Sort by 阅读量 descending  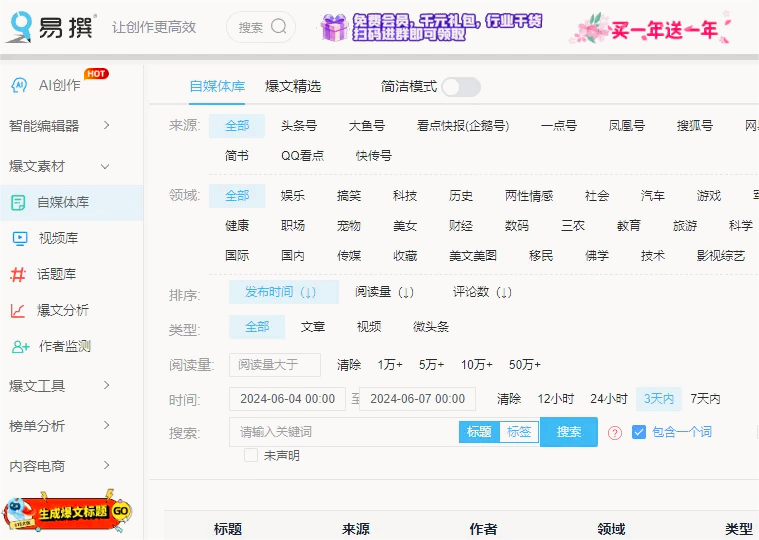[x=384, y=292]
